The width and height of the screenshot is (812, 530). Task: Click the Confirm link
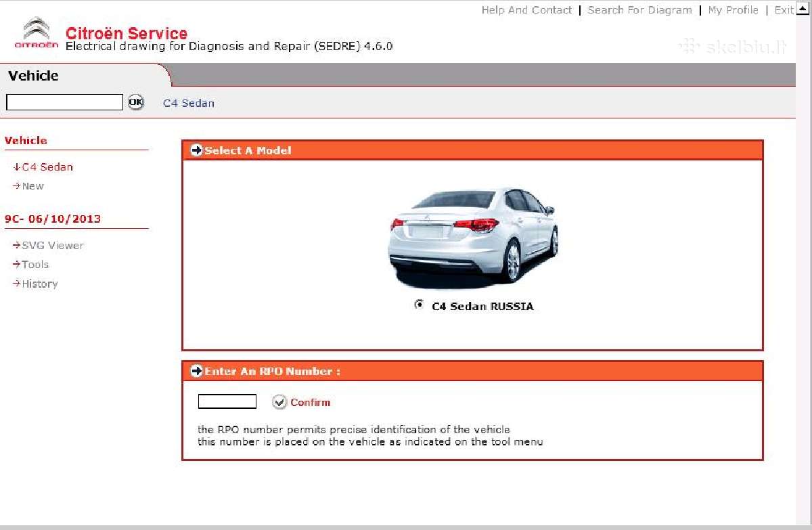[310, 402]
